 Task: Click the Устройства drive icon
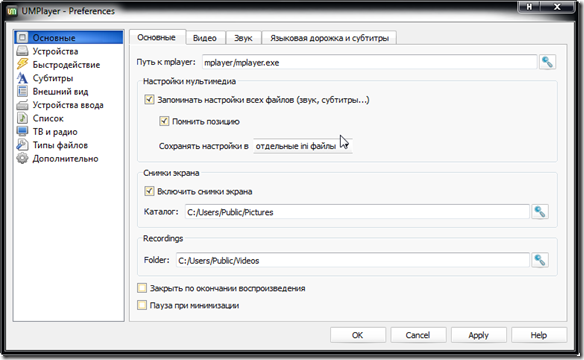point(22,51)
